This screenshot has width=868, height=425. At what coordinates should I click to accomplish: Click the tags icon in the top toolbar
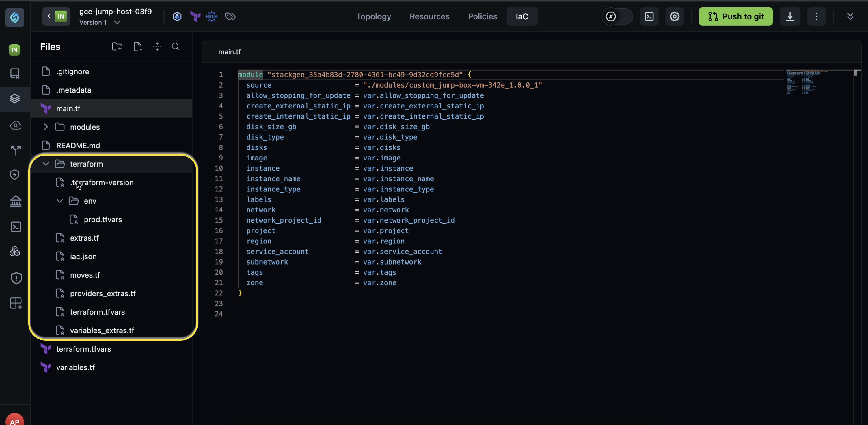point(230,16)
